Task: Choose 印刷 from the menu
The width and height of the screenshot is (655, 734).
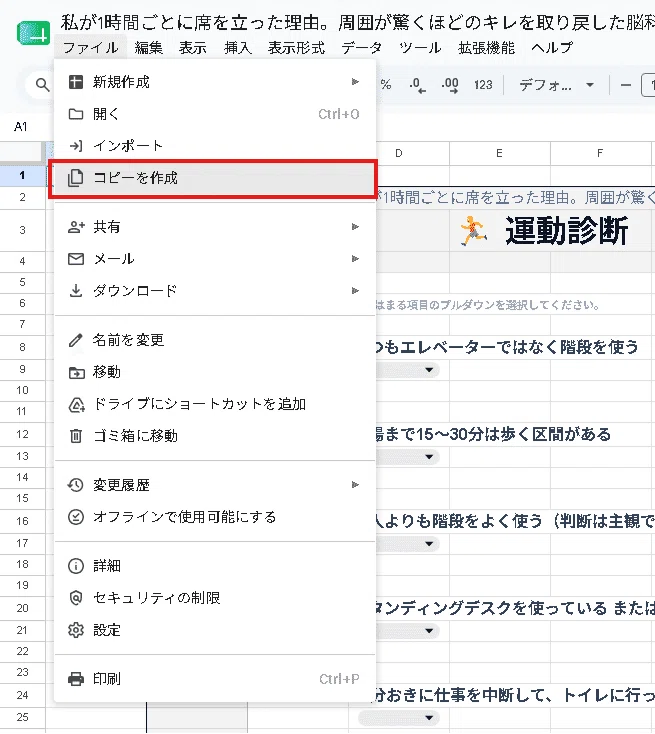Action: pyautogui.click(x=215, y=679)
